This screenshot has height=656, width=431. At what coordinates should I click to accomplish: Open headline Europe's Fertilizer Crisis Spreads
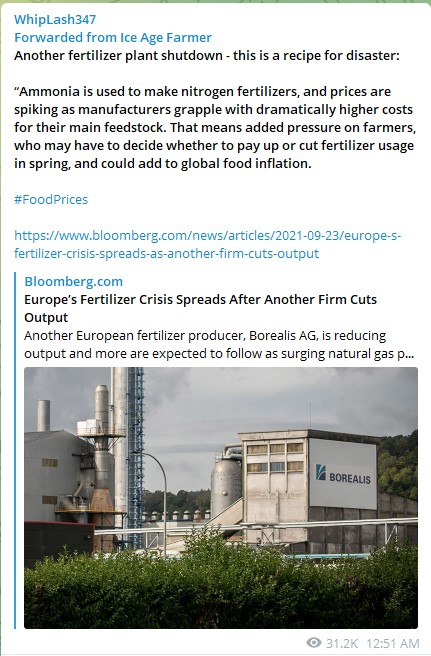click(x=200, y=308)
